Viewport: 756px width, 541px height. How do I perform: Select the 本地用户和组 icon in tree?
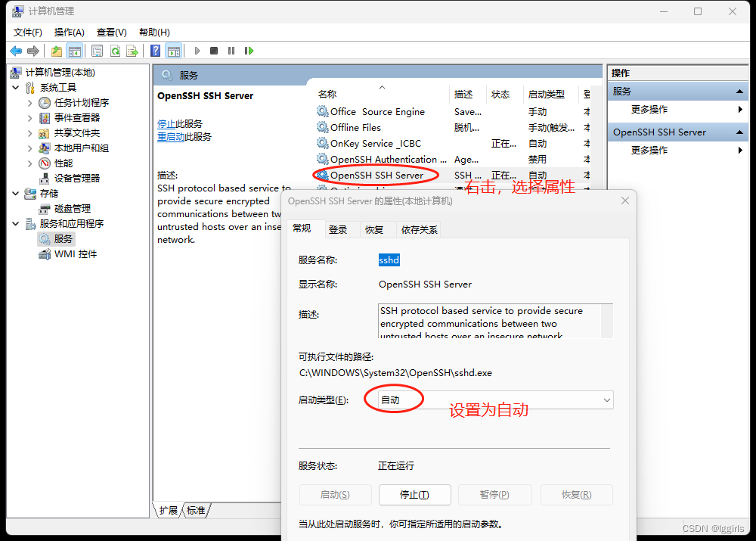(x=45, y=148)
